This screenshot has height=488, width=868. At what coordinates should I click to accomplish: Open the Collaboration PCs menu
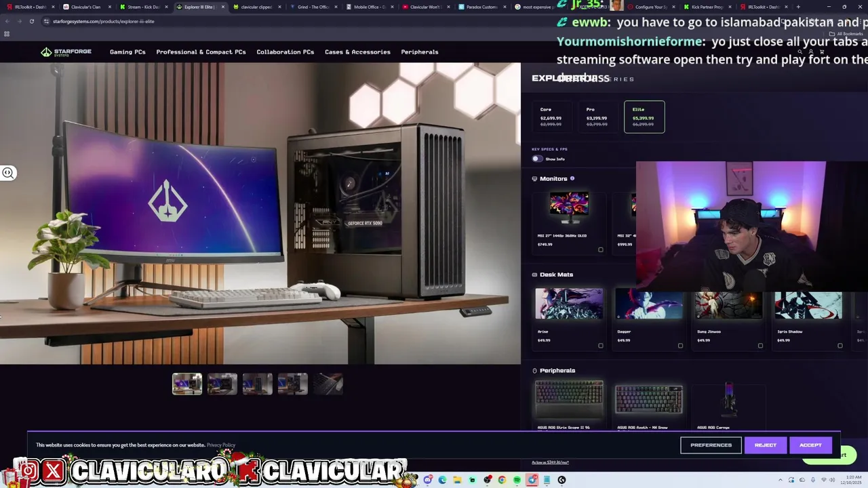tap(285, 52)
